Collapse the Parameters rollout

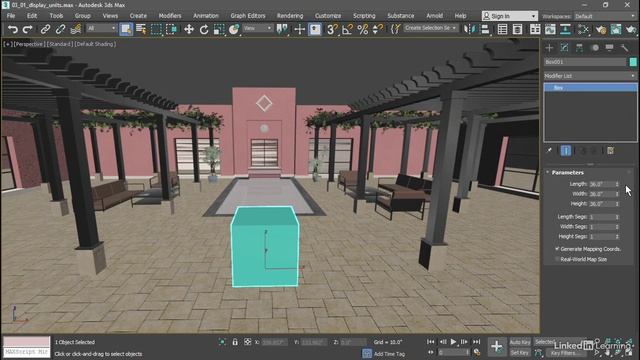coord(568,173)
